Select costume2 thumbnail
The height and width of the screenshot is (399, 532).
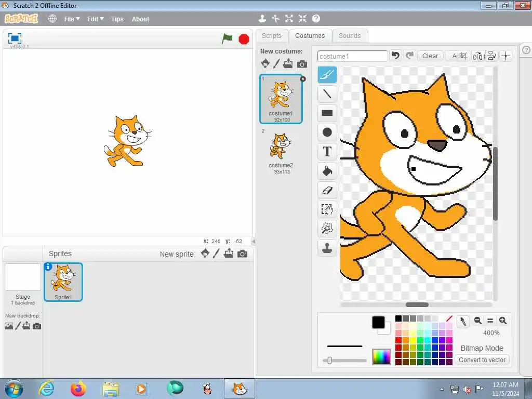281,151
